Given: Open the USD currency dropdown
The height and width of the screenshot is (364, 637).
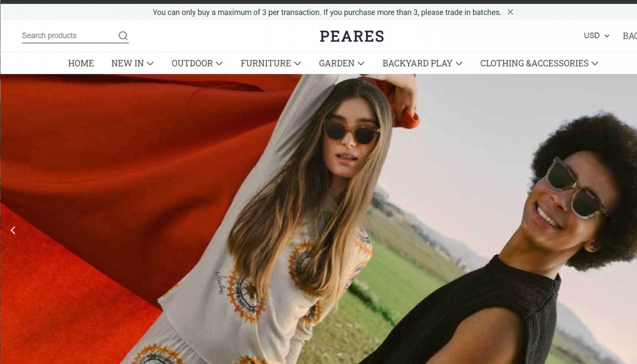Looking at the screenshot, I should pos(597,35).
